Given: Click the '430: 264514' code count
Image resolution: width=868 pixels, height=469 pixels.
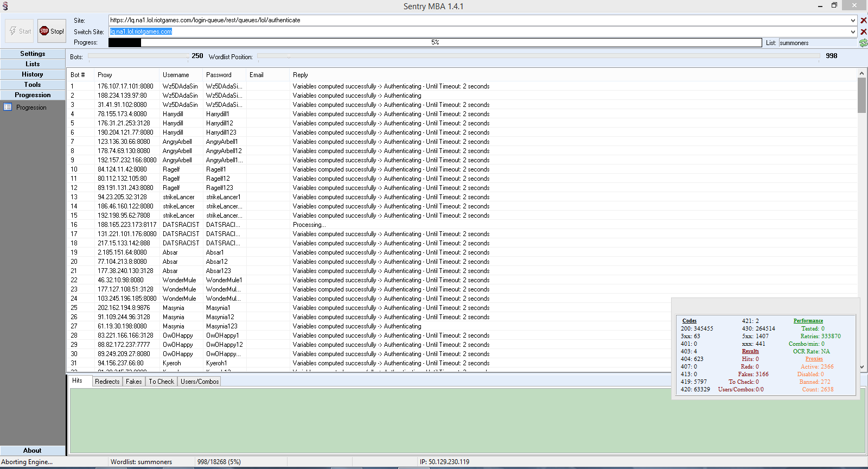Looking at the screenshot, I should 758,328.
